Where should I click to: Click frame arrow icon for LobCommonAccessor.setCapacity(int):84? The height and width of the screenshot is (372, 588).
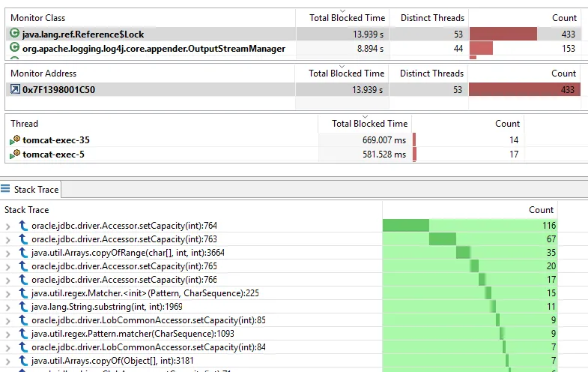coord(23,347)
